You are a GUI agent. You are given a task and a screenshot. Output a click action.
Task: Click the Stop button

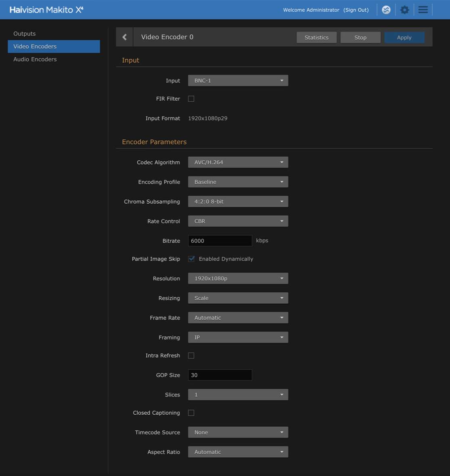(360, 37)
